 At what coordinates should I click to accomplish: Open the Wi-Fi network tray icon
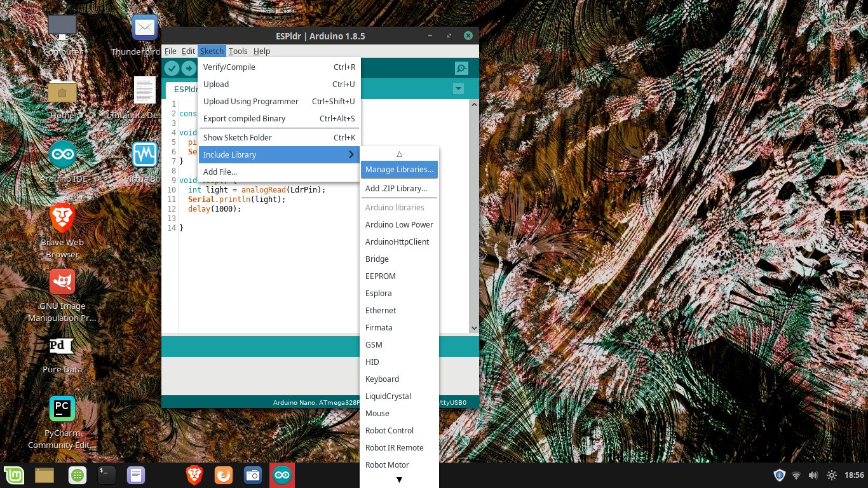click(796, 475)
